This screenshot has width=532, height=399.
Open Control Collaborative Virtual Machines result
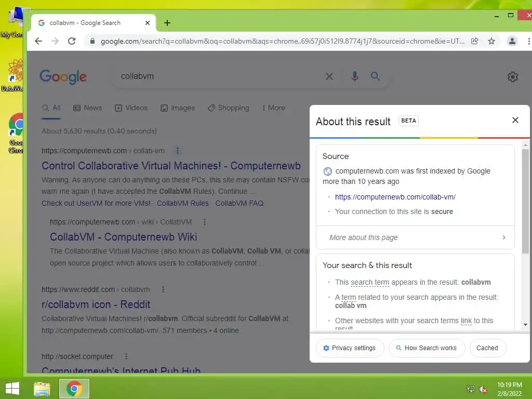(171, 166)
